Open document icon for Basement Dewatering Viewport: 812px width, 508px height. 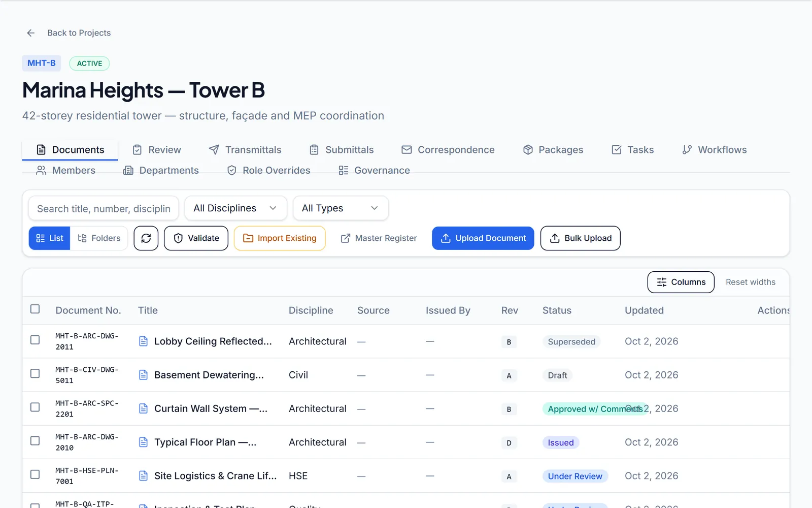coord(144,375)
